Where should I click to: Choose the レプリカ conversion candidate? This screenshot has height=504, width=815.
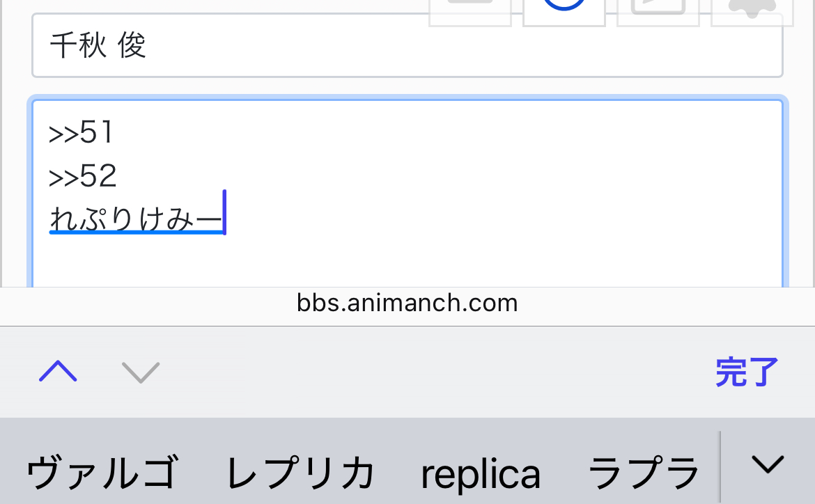pyautogui.click(x=300, y=472)
